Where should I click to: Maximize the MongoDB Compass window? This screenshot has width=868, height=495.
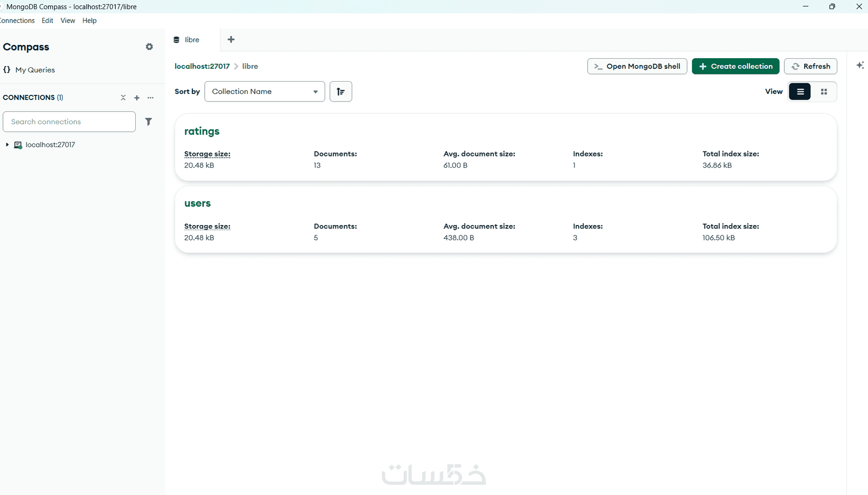click(x=832, y=7)
